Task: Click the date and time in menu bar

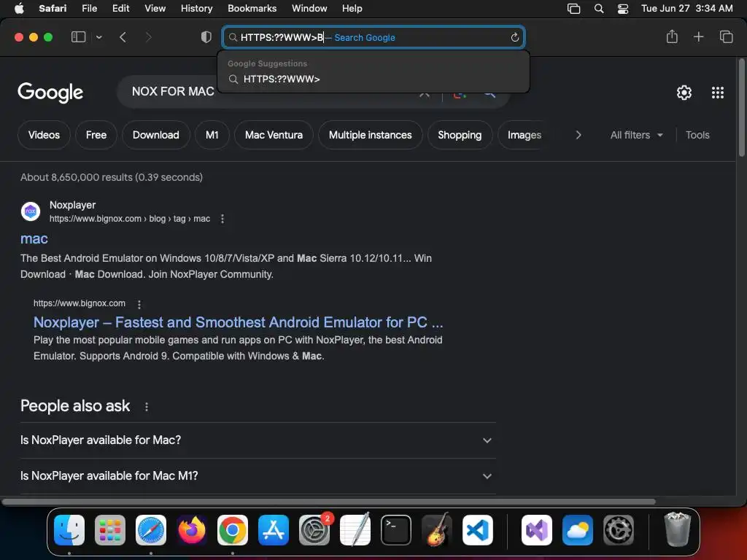Action: pyautogui.click(x=686, y=8)
